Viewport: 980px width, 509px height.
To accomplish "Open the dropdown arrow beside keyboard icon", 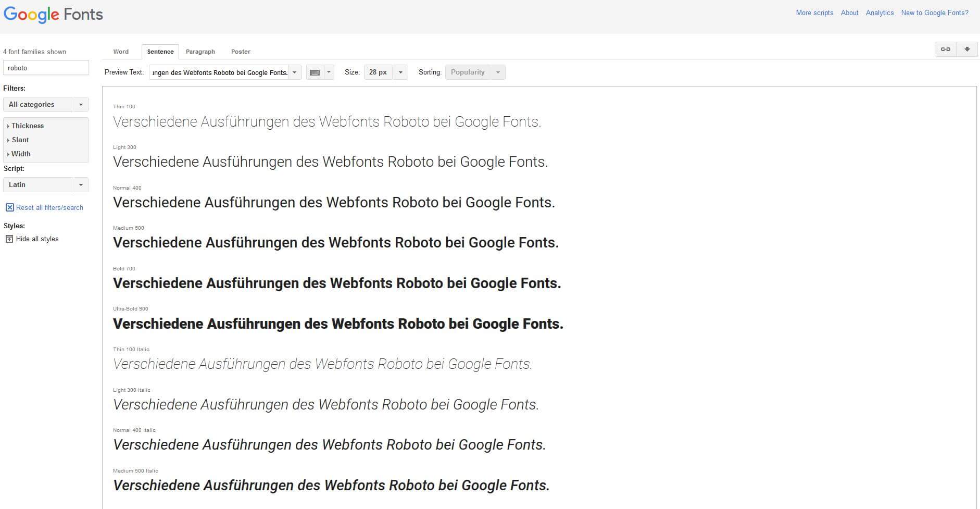I will (x=329, y=72).
